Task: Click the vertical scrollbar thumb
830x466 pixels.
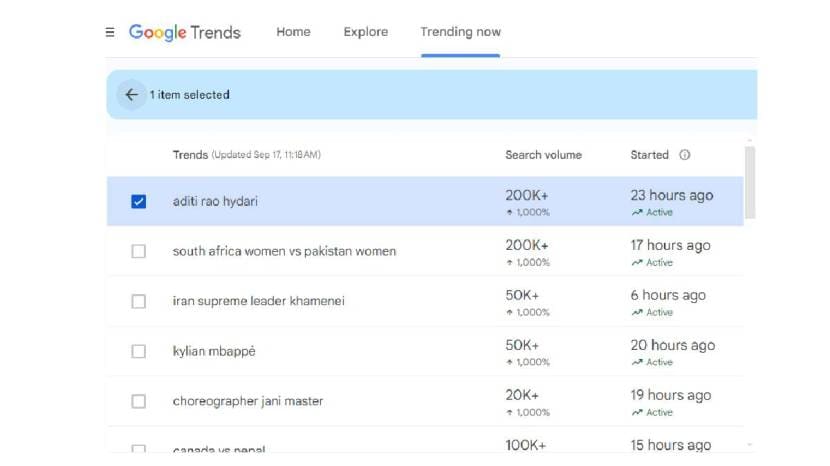Action: tap(750, 182)
